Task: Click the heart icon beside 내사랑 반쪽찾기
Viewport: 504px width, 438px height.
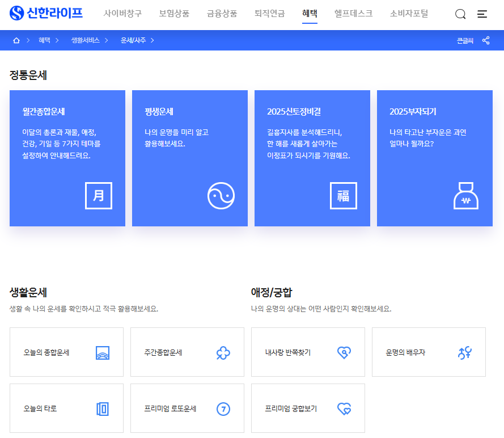Action: click(x=344, y=352)
